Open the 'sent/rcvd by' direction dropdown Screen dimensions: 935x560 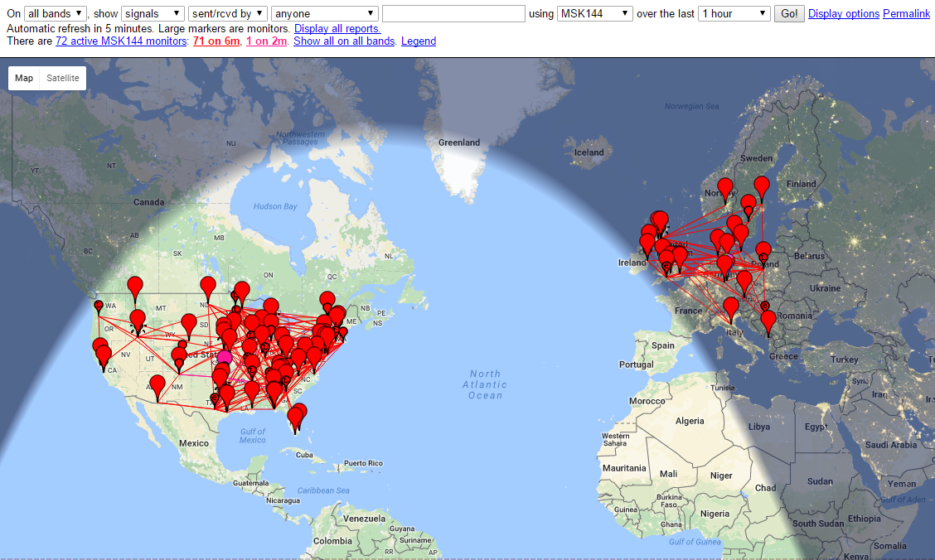pos(227,14)
